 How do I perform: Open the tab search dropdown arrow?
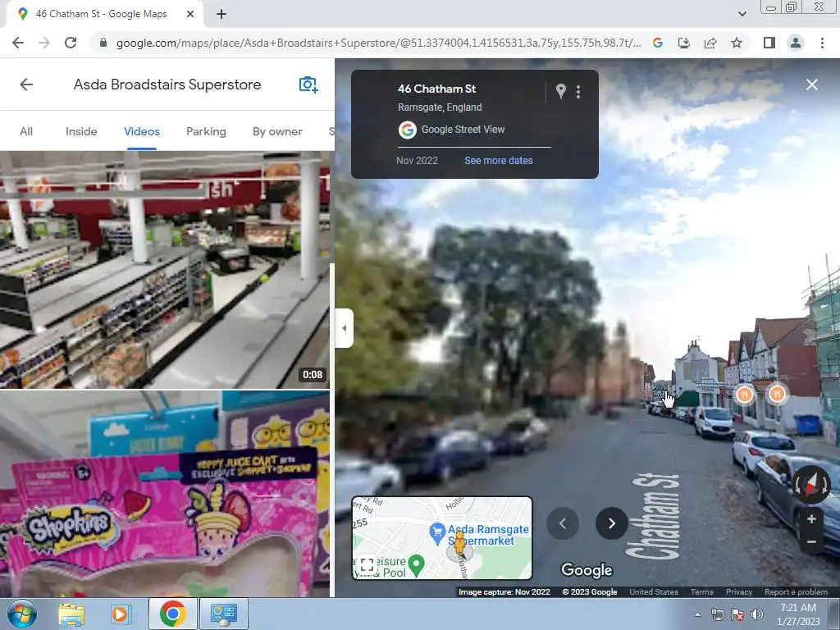[x=742, y=14]
